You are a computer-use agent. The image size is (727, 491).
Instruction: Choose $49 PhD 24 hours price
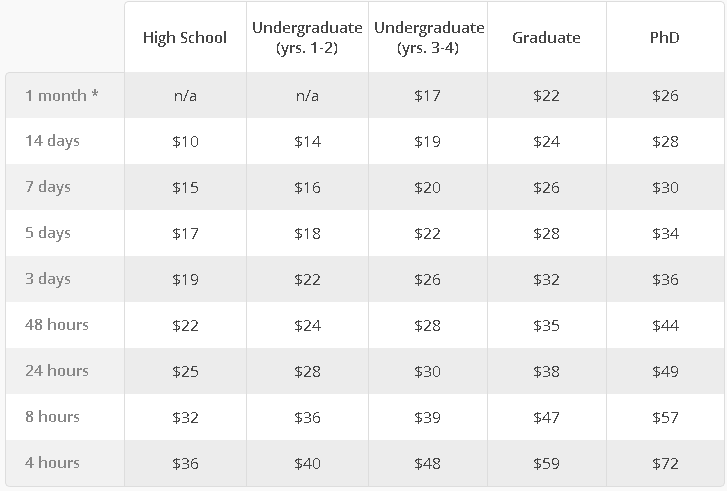665,371
